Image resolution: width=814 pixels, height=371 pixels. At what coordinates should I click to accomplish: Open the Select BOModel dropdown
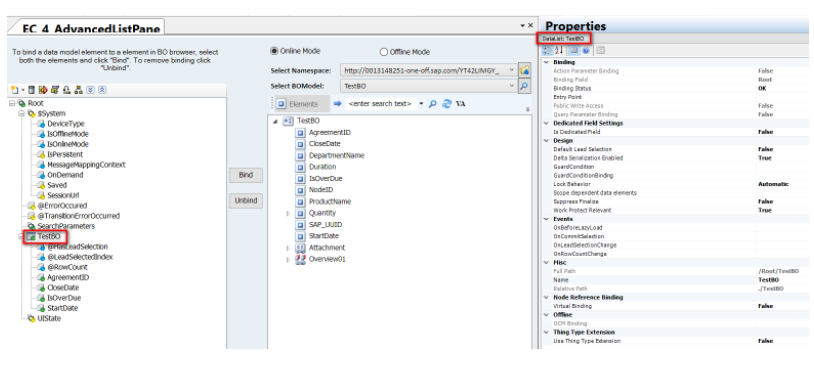(511, 86)
